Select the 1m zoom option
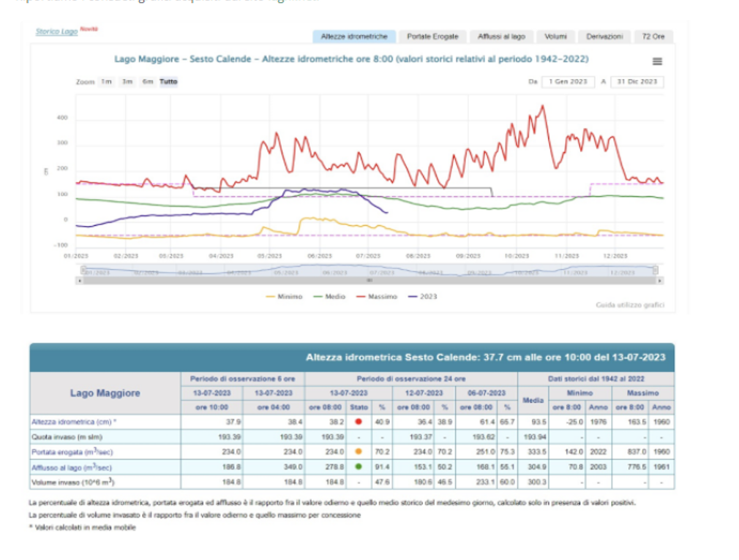 pyautogui.click(x=107, y=81)
